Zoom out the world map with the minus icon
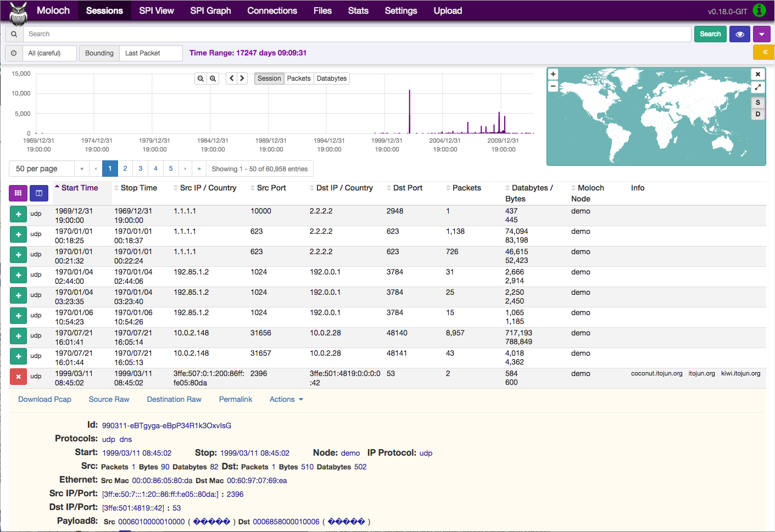 click(553, 86)
